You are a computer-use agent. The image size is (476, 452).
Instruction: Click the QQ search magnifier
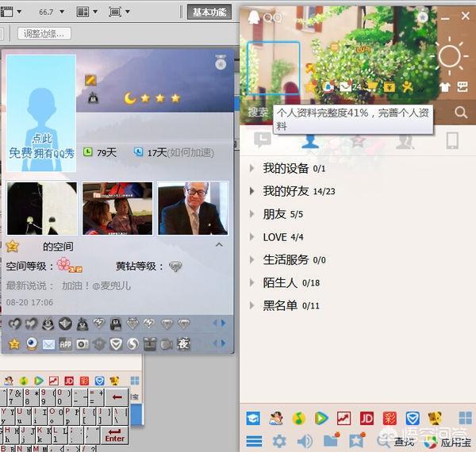click(461, 113)
